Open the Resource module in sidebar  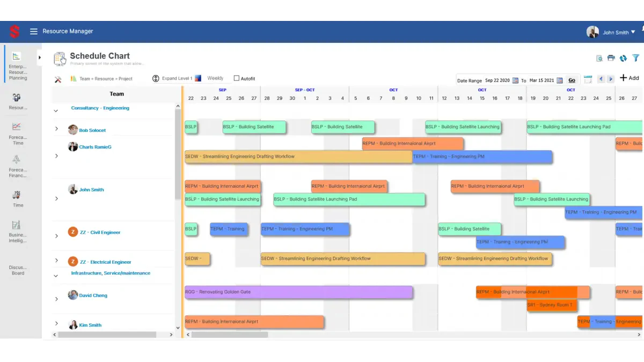pos(18,101)
